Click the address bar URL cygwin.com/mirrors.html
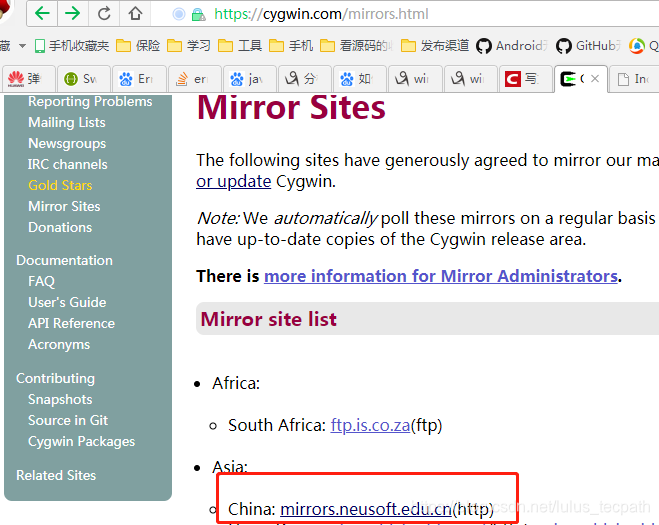 pyautogui.click(x=321, y=14)
